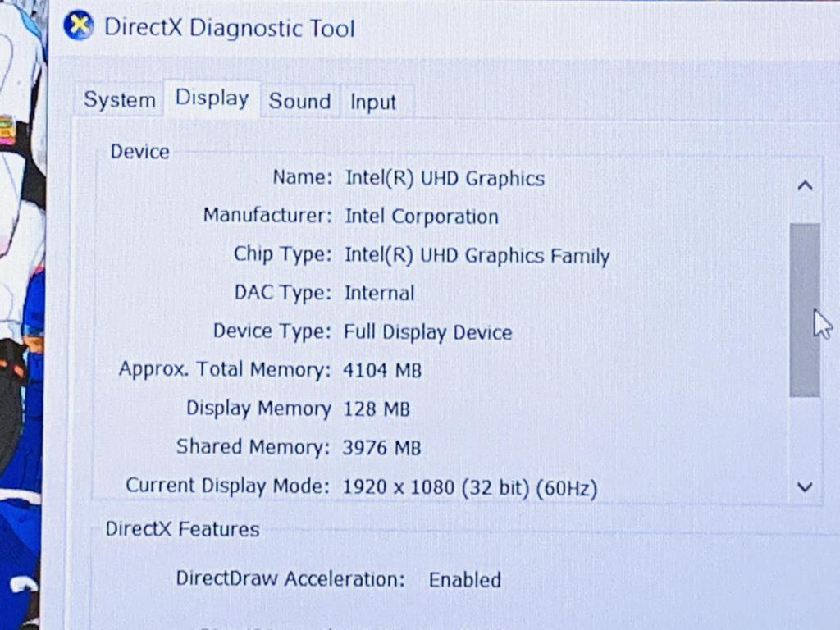Select the Display tab

212,98
